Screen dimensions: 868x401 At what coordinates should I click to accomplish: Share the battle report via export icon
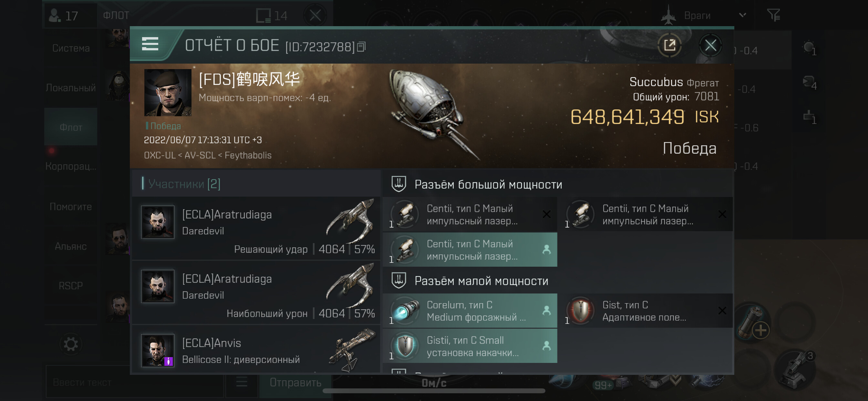point(669,45)
